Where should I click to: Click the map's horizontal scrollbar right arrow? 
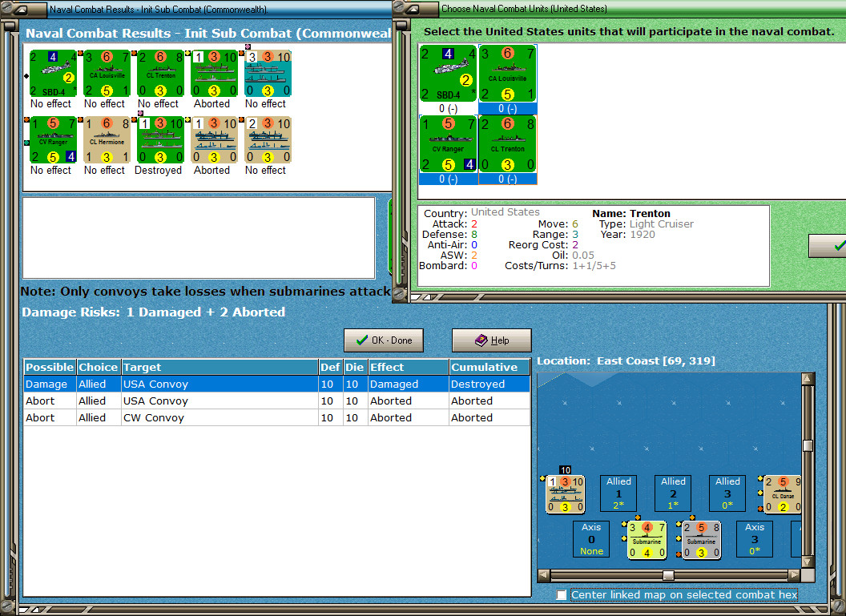coord(794,575)
